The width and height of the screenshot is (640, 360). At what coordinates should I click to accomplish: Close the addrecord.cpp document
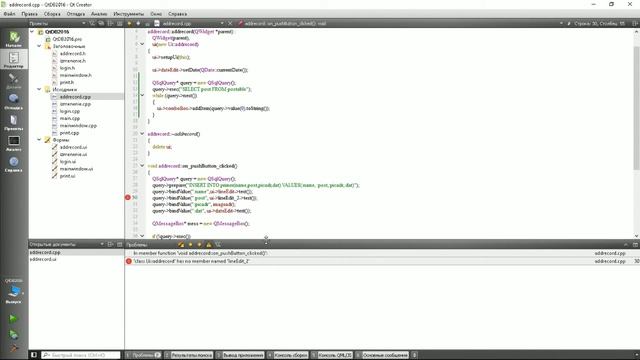pyautogui.click(x=230, y=24)
